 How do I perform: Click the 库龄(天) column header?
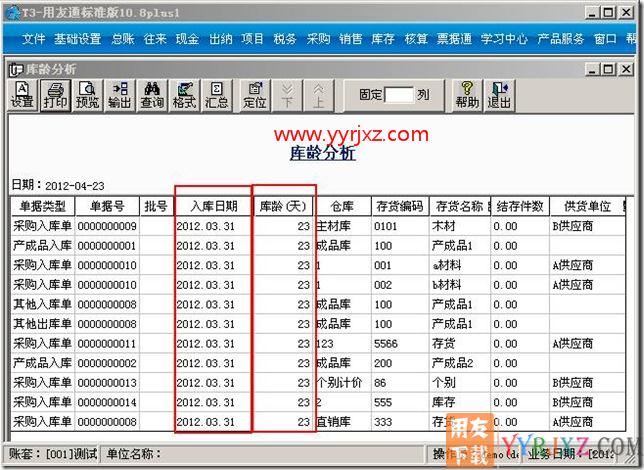(x=283, y=206)
